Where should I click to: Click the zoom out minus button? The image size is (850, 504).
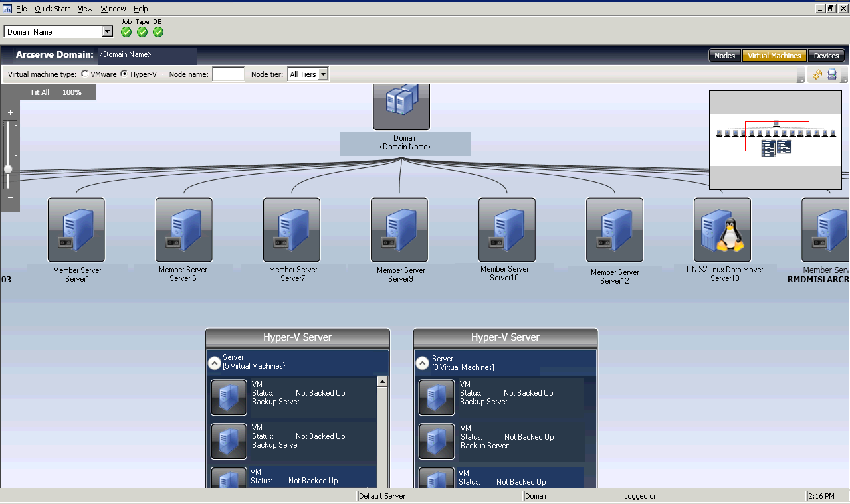[11, 197]
